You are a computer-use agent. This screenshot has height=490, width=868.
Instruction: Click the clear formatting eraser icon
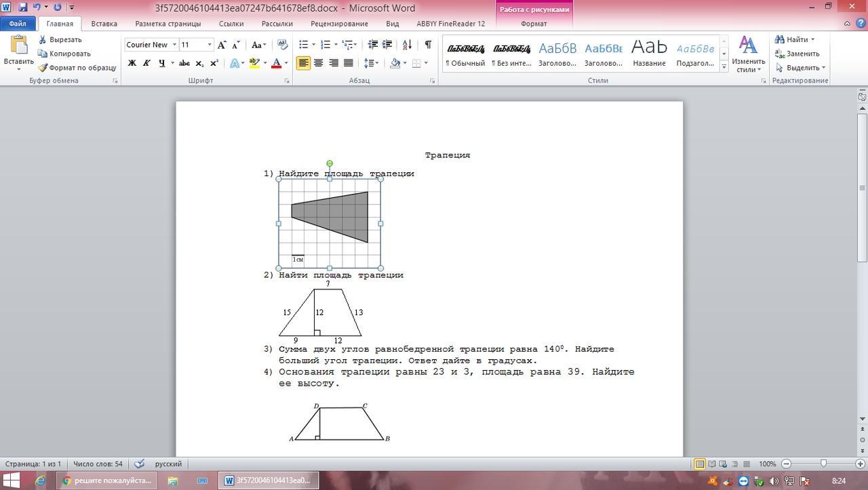point(283,45)
